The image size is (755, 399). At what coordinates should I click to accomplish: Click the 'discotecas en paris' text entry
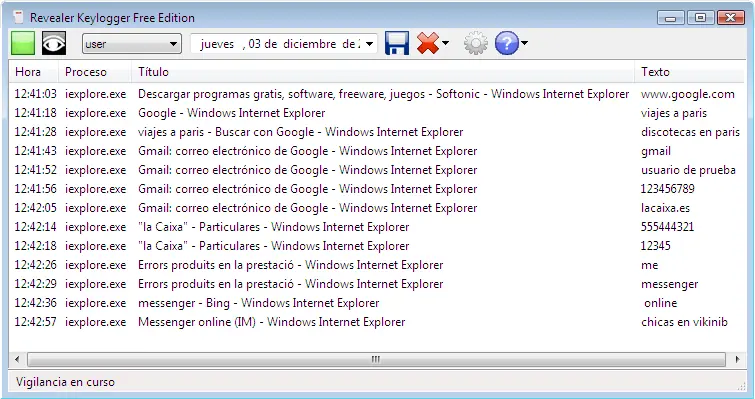690,132
